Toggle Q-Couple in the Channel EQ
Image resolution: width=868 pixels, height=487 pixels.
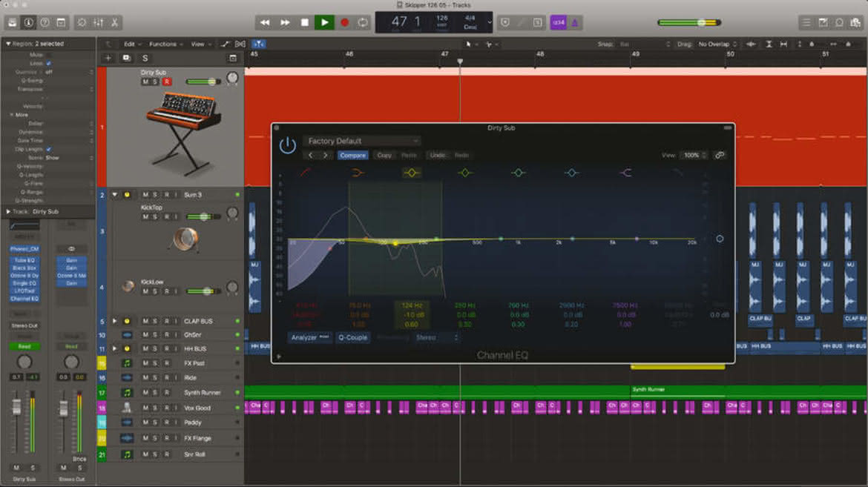tap(352, 337)
